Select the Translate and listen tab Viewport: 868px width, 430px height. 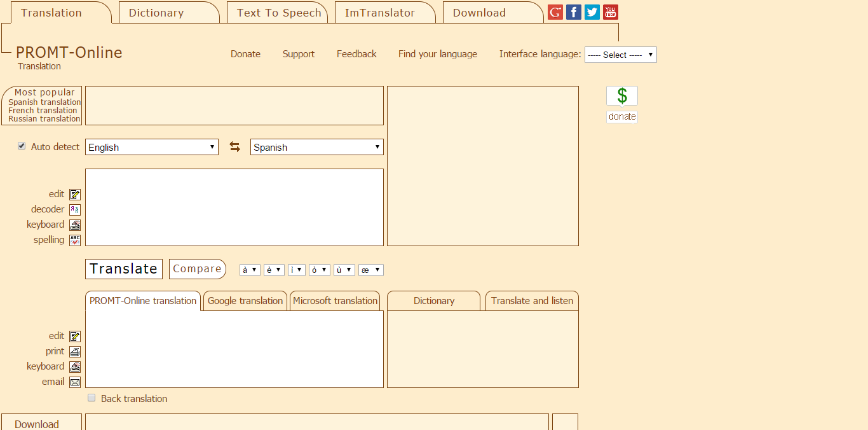(x=532, y=301)
